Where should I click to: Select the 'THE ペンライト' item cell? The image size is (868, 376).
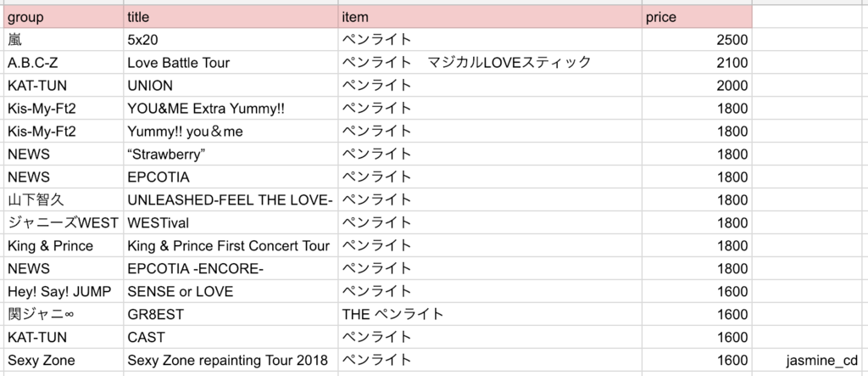pyautogui.click(x=490, y=314)
